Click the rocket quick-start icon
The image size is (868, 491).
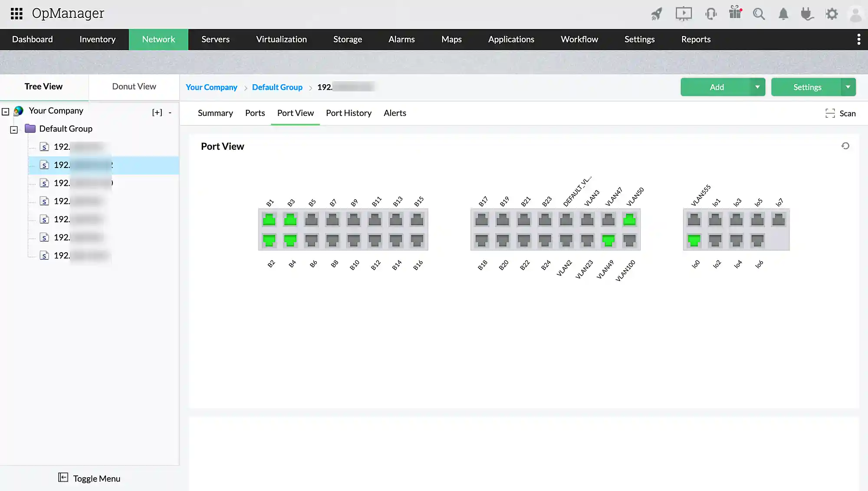657,14
